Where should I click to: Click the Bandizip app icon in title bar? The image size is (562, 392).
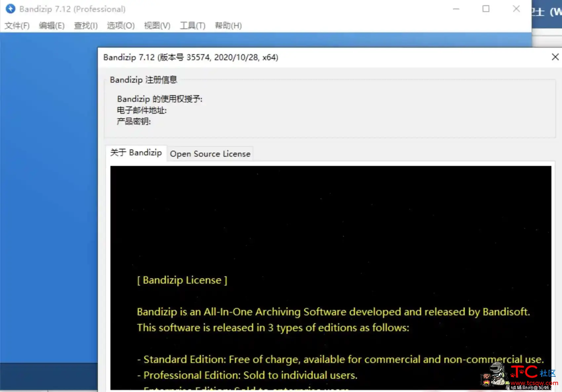pos(10,9)
